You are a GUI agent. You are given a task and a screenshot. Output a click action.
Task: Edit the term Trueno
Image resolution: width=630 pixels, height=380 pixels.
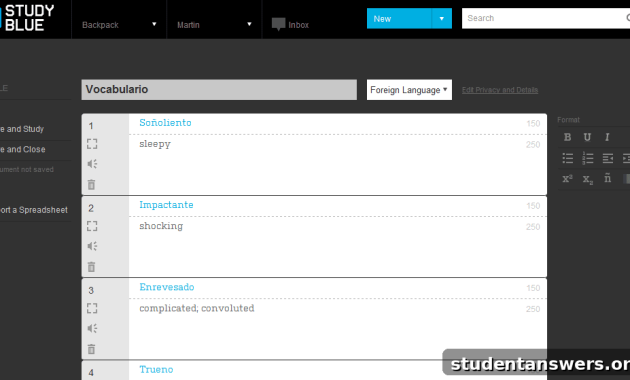pyautogui.click(x=156, y=370)
